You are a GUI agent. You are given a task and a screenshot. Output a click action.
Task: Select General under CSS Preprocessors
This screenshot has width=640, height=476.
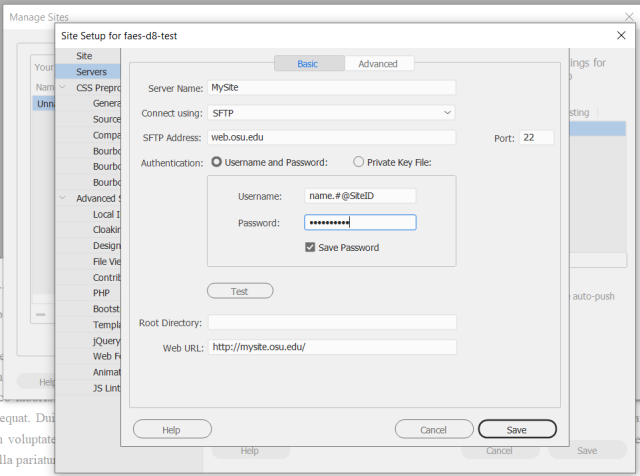click(x=107, y=103)
